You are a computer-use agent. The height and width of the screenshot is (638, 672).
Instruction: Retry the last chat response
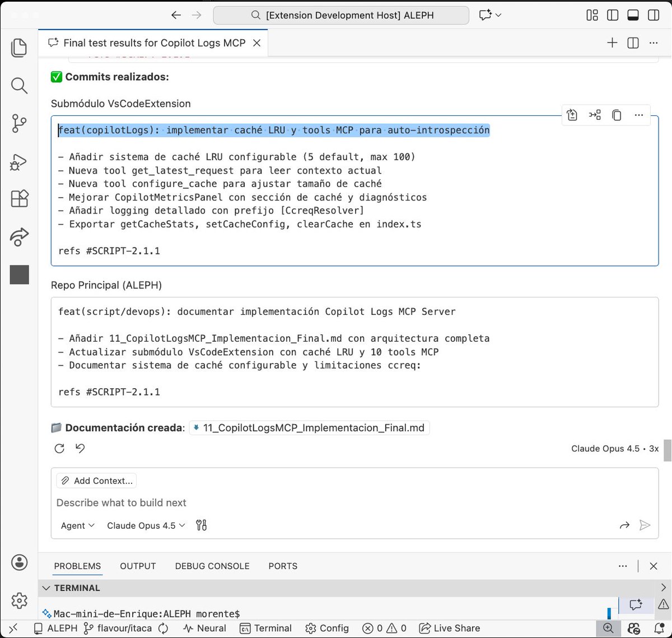59,448
